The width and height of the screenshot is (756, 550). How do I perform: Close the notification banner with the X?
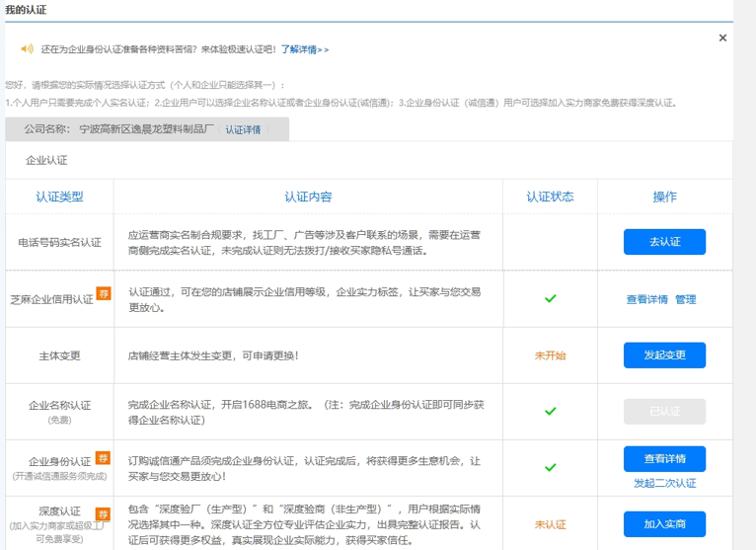pos(722,38)
